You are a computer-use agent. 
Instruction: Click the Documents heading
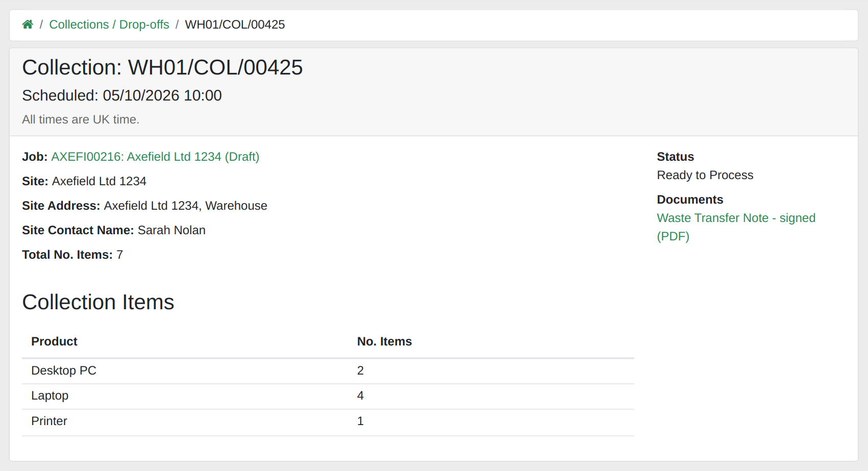click(x=690, y=200)
